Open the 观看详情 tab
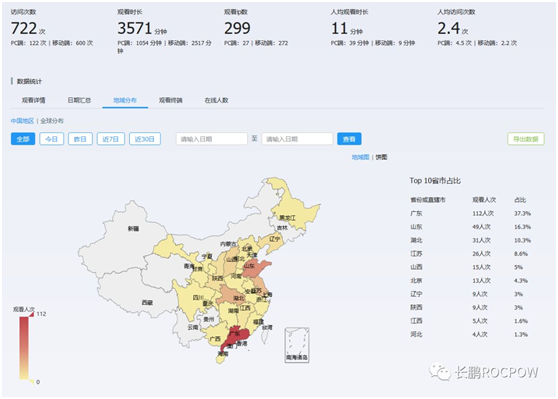 [33, 100]
